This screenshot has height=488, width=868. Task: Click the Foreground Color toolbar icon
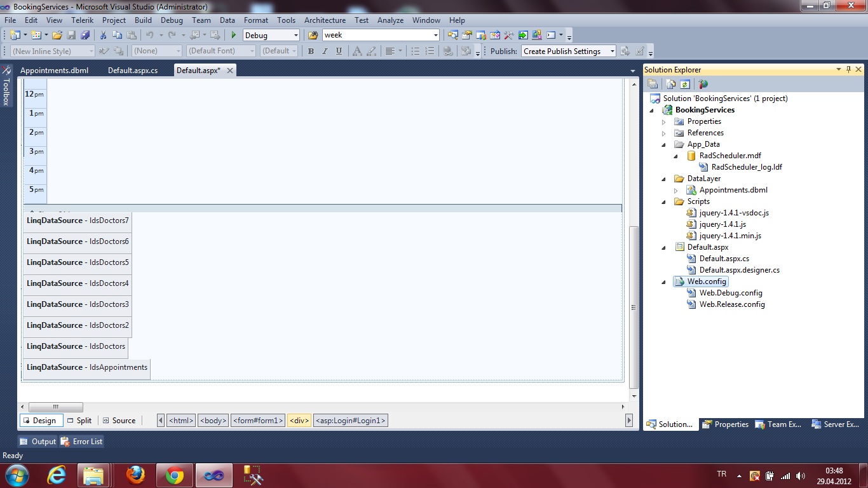click(356, 51)
